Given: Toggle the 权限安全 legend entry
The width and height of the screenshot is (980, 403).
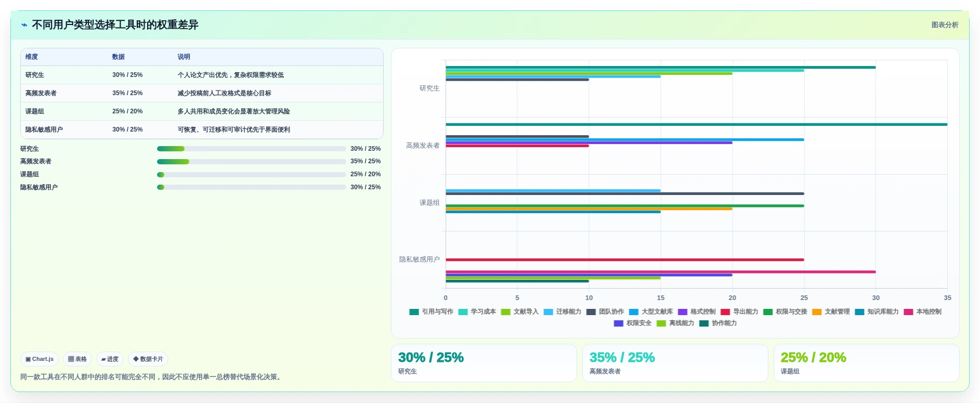Looking at the screenshot, I should (x=633, y=323).
